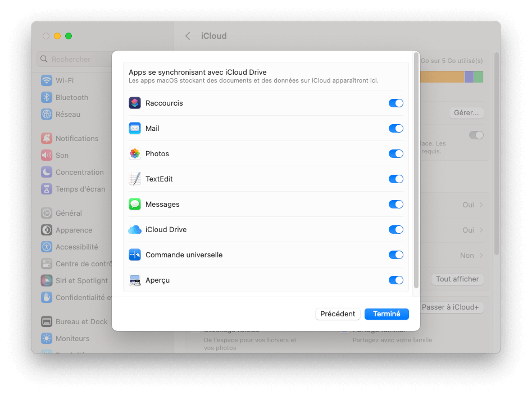Expand the second Oui row chevron
Viewport: 532px width, 395px height.
pyautogui.click(x=481, y=230)
